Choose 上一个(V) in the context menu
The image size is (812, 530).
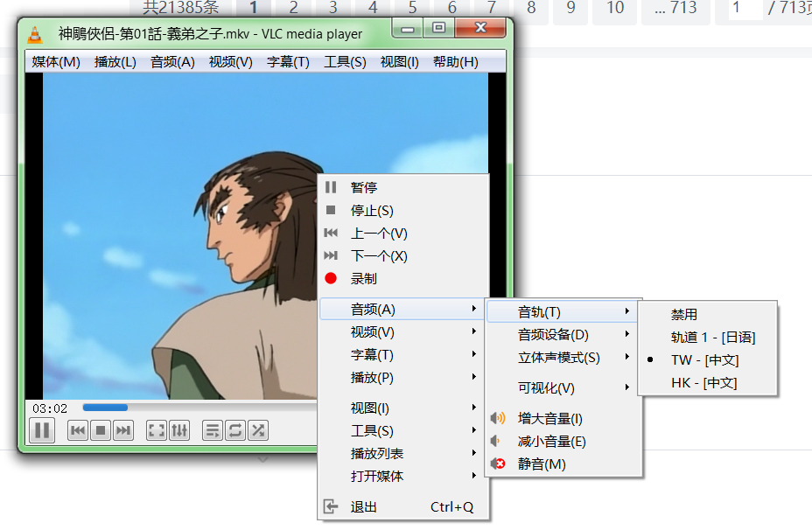(403, 233)
